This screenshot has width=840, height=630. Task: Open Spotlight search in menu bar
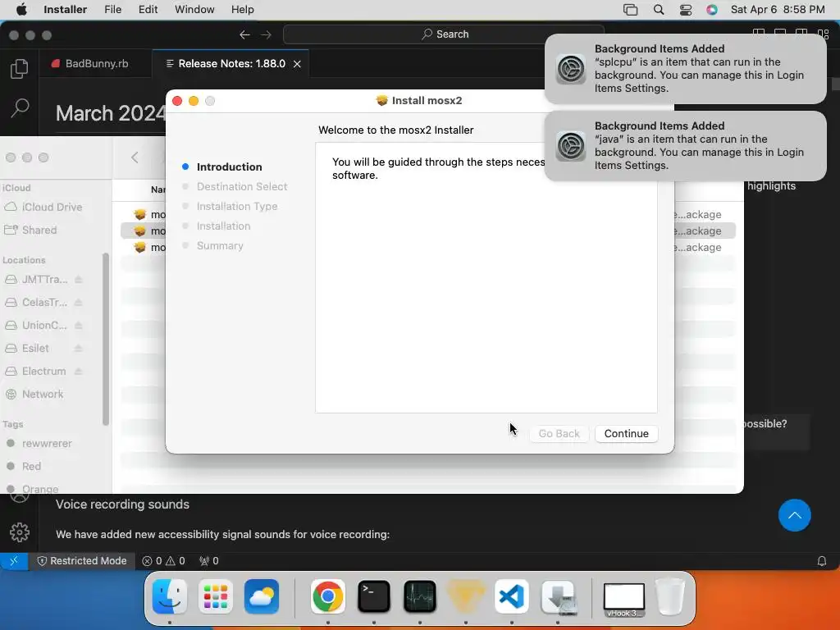(x=659, y=10)
